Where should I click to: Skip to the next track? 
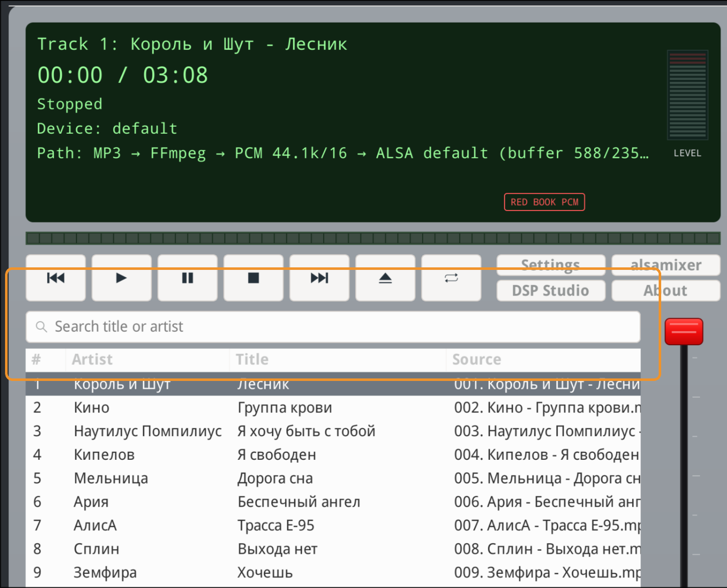pyautogui.click(x=320, y=278)
